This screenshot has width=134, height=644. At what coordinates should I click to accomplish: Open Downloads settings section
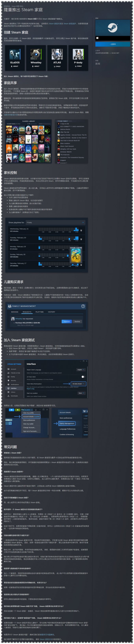[x=14, y=396]
